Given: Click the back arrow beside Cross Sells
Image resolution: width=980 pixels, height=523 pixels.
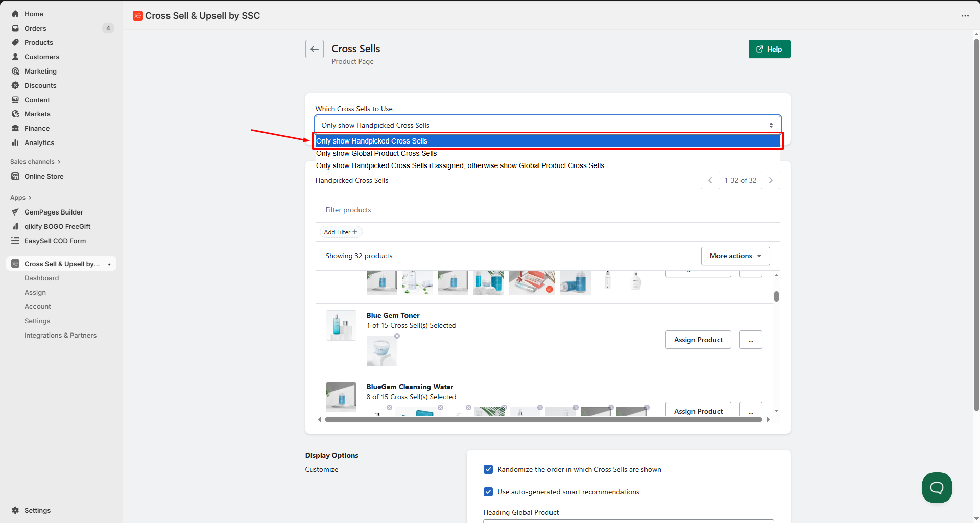Looking at the screenshot, I should point(314,49).
